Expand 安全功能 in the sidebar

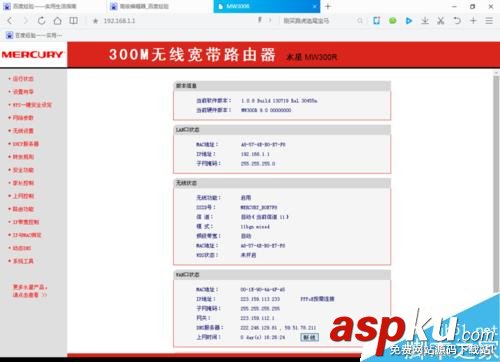(x=23, y=170)
